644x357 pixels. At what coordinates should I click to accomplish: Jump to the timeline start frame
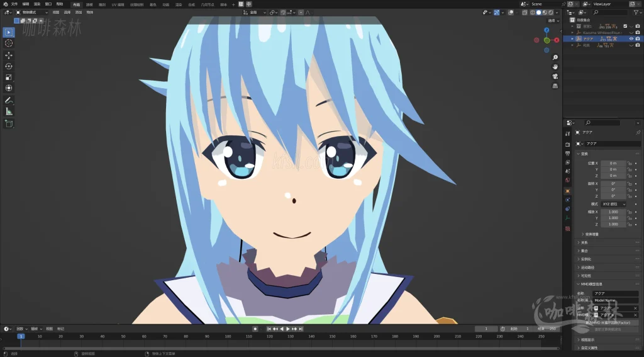(269, 329)
